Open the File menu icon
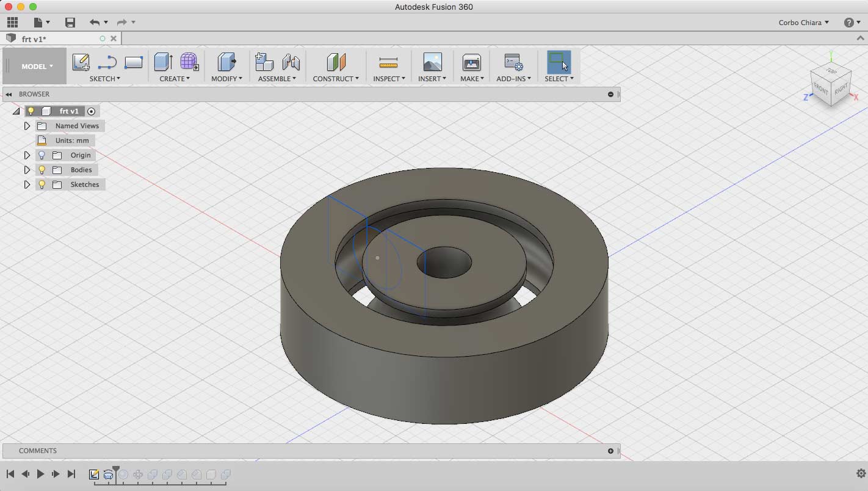Image resolution: width=868 pixels, height=491 pixels. (x=42, y=23)
